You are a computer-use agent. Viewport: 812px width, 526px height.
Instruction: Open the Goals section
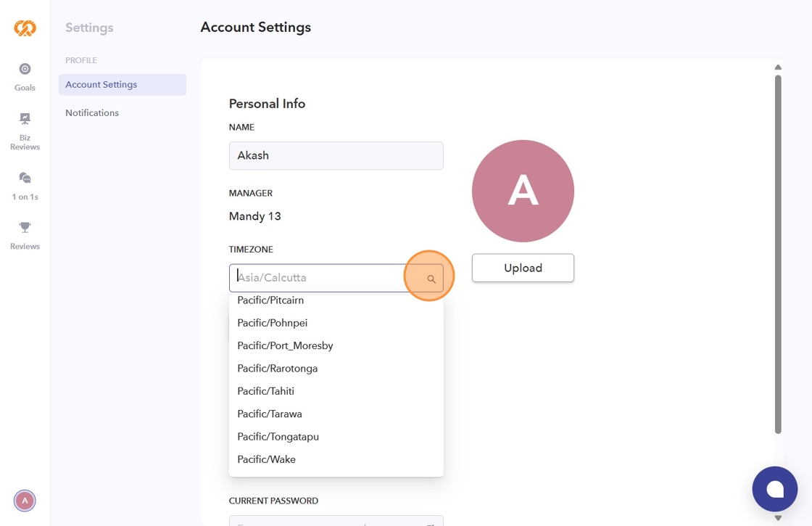click(25, 77)
